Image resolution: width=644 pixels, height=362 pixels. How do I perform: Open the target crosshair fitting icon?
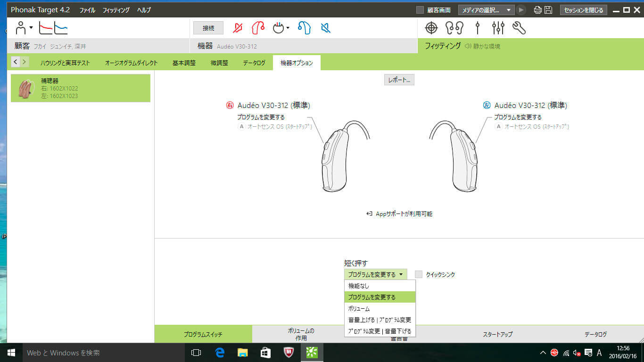431,28
